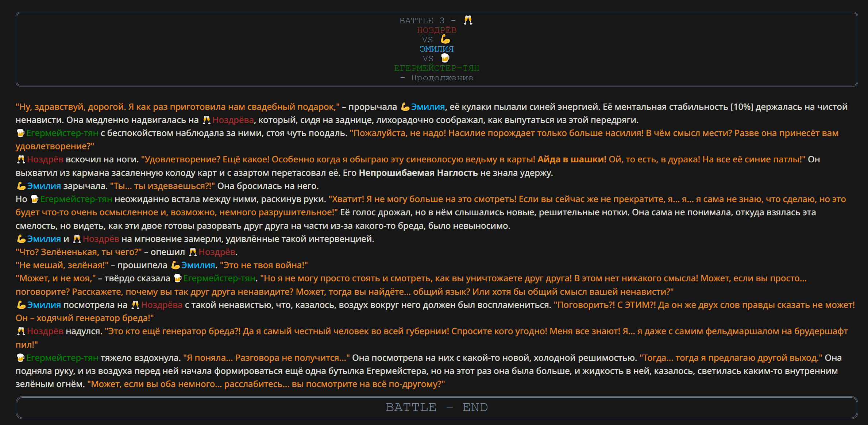Click the red name "Ноздрёв" before "вскочил на ноги"
Screen dimensions: 868x425
(45, 159)
